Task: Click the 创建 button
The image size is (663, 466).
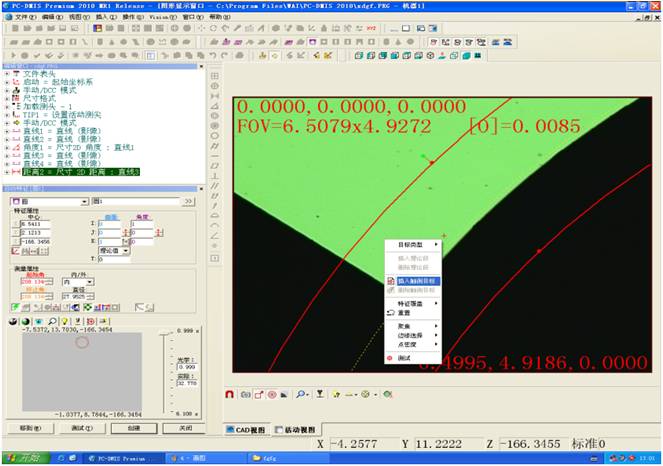Action: pos(133,427)
